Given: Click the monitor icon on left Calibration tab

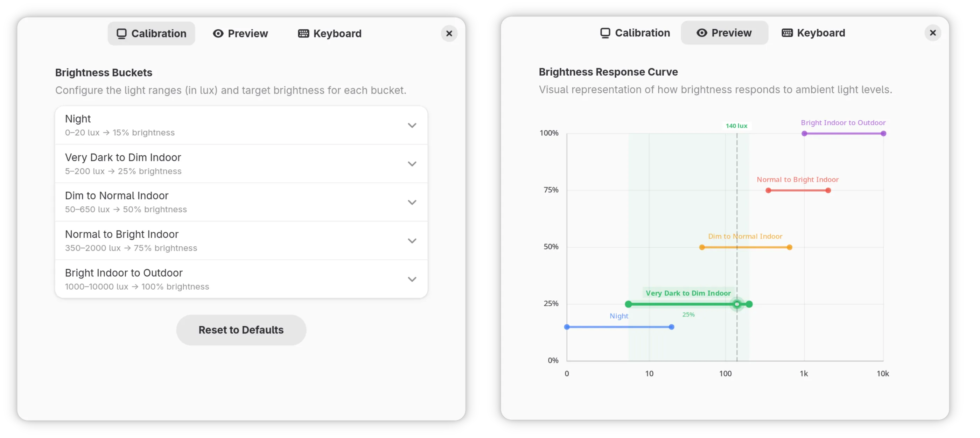Looking at the screenshot, I should pos(121,34).
